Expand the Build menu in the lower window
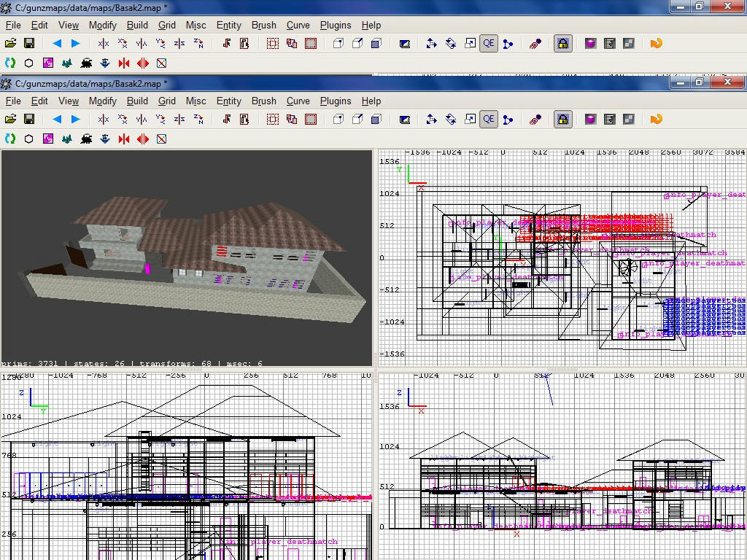 point(137,101)
